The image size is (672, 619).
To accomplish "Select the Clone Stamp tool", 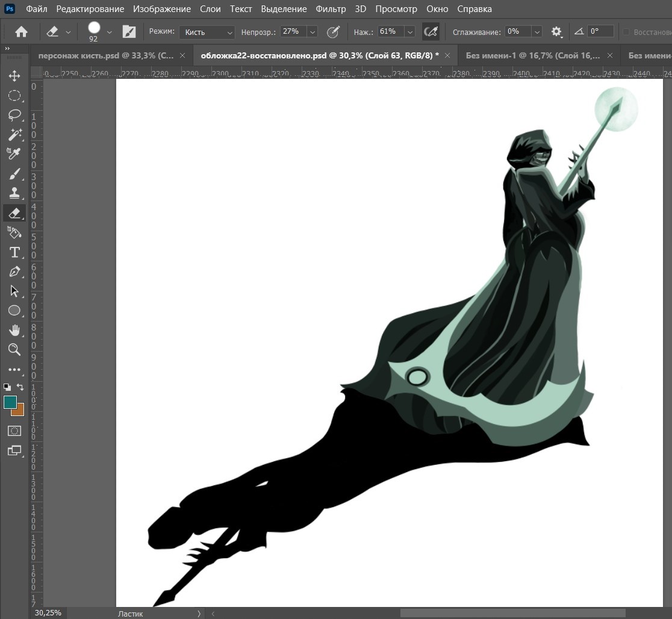I will [14, 193].
